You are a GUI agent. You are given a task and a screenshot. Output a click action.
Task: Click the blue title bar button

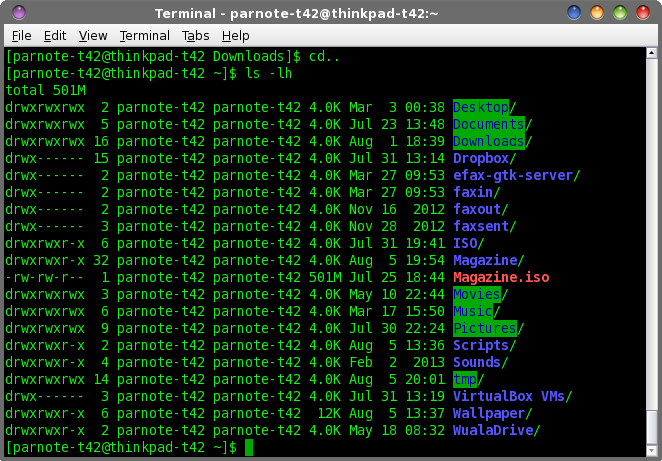click(574, 12)
